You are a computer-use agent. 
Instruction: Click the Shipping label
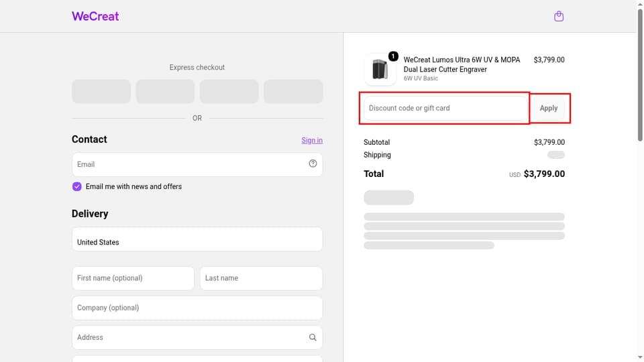[377, 155]
